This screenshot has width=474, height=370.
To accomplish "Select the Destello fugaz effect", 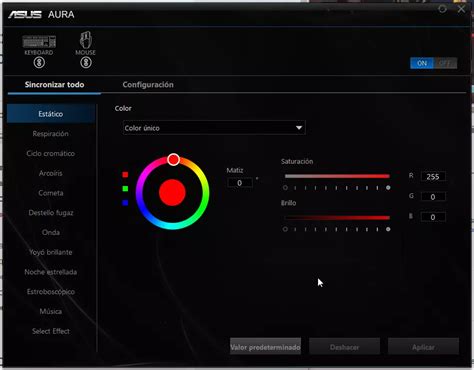I will point(51,213).
